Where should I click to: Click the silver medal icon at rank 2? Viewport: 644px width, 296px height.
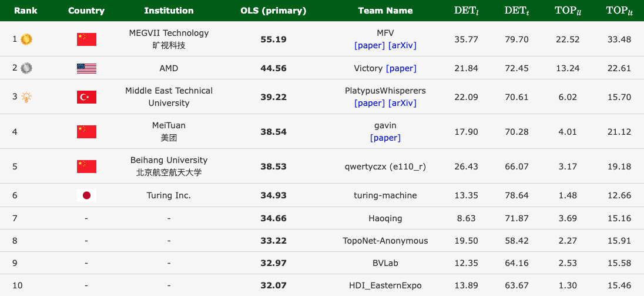pos(26,68)
